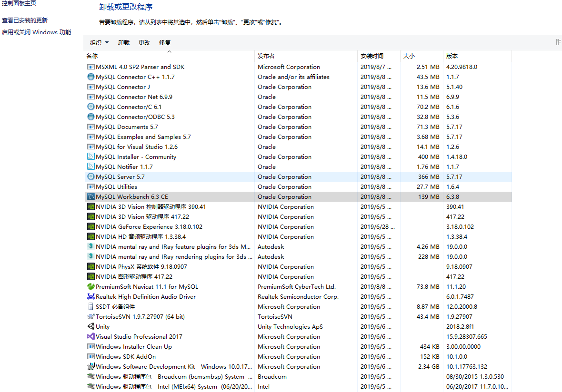Click size value 400 MB
The height and width of the screenshot is (392, 562).
click(429, 157)
